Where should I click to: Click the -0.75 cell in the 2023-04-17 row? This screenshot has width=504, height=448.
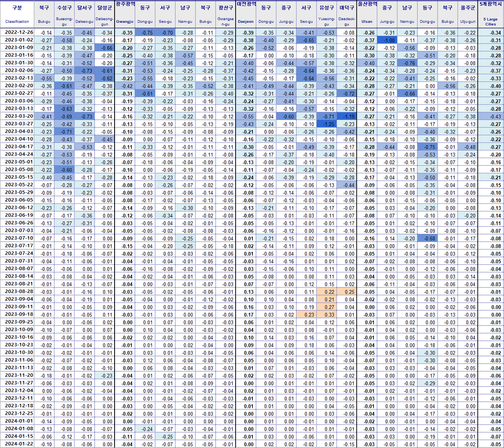[427, 147]
